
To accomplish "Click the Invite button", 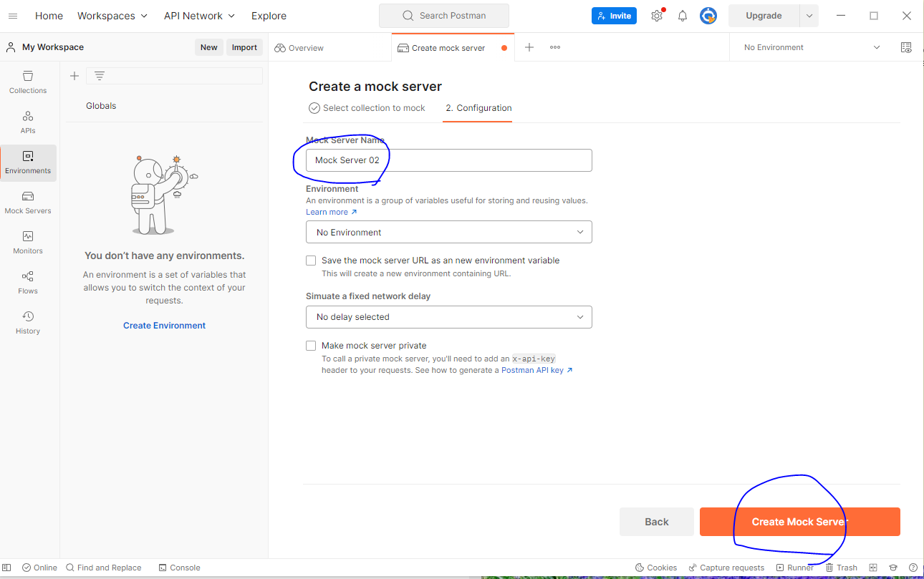I will click(x=614, y=16).
